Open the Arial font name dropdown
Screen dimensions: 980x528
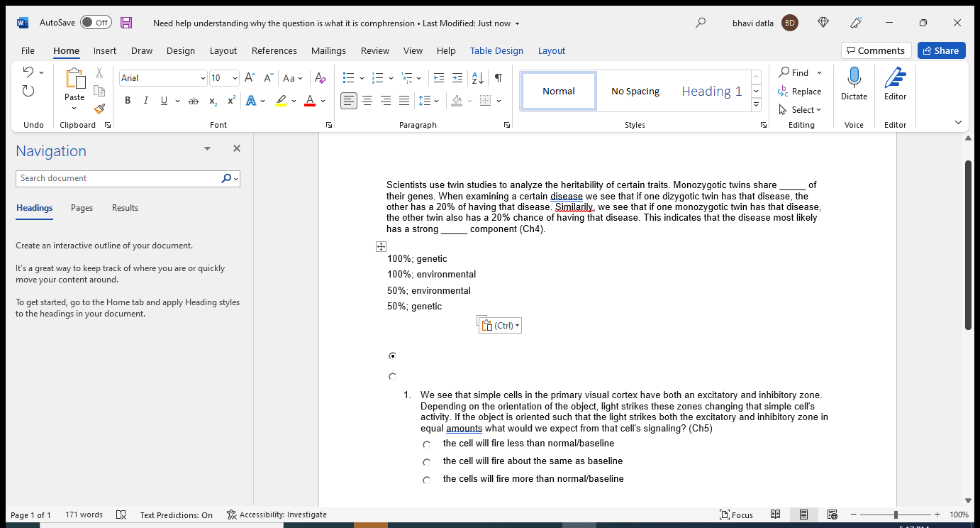click(203, 77)
